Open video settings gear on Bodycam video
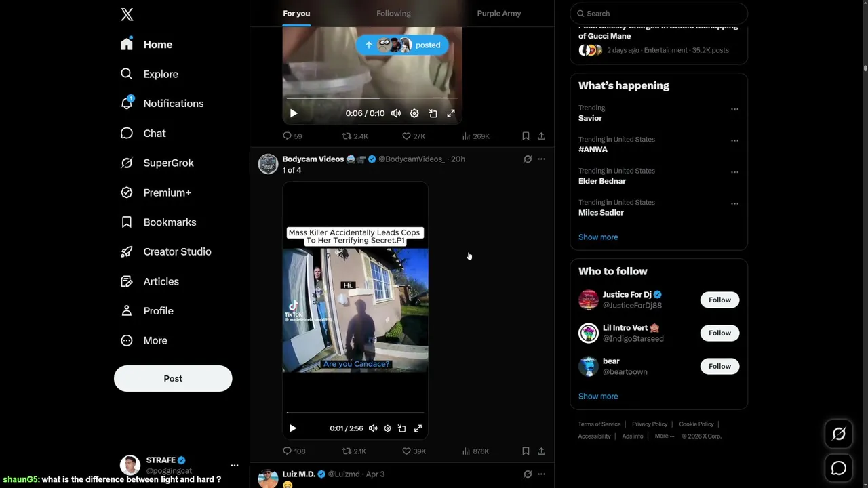Screen dimensions: 868x488 tap(387, 428)
